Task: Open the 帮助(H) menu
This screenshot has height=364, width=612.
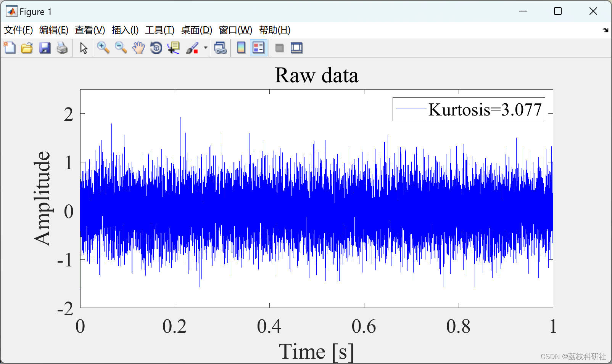Action: pyautogui.click(x=275, y=30)
